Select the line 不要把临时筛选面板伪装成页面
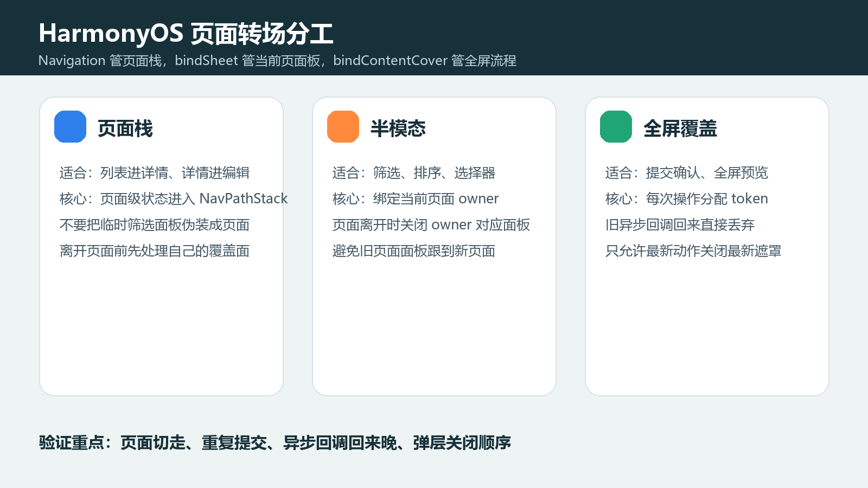Screen dimensions: 868x488 point(155,225)
